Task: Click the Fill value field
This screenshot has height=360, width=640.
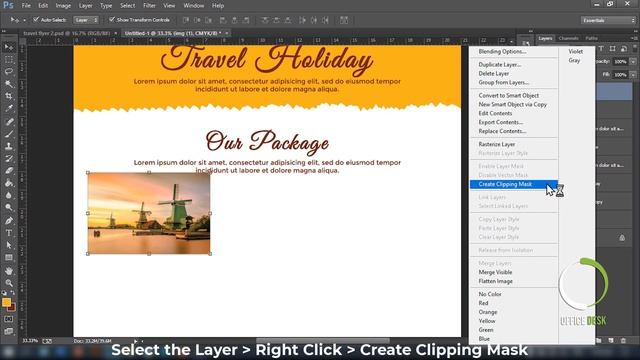Action: pos(620,75)
